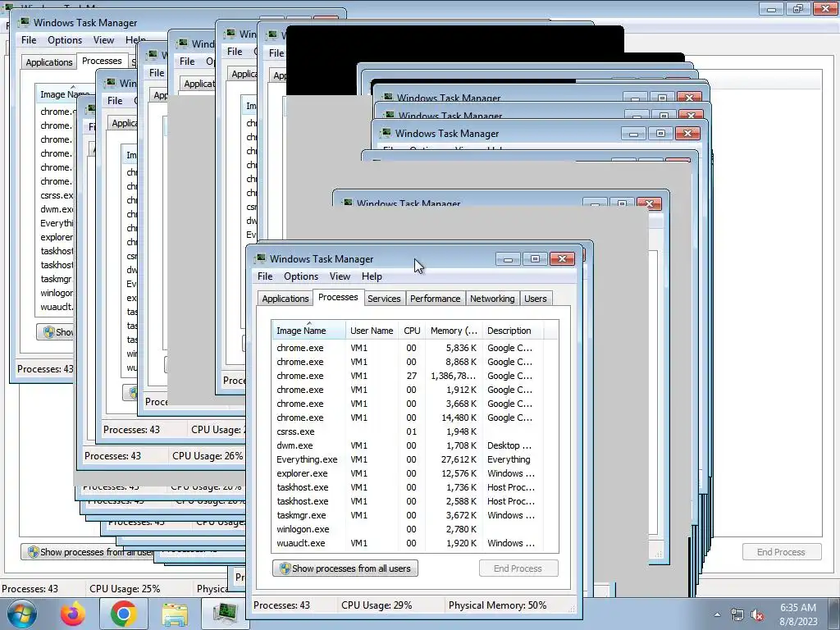The width and height of the screenshot is (840, 630).
Task: Switch to Applications tab in front window
Action: [x=285, y=299]
